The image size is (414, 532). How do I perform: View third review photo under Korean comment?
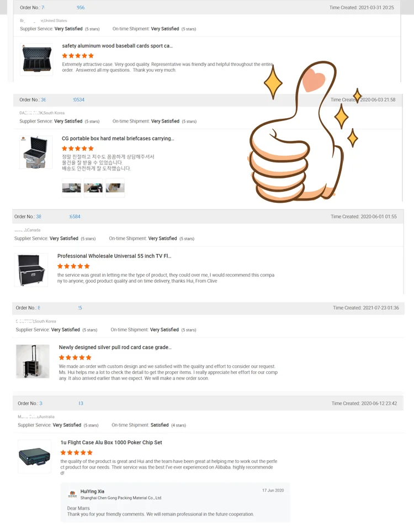pos(115,188)
